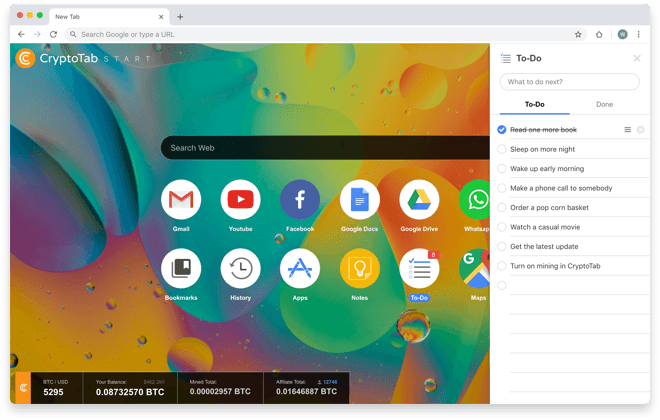The width and height of the screenshot is (660, 420).
Task: Launch the Facebook shortcut
Action: (300, 201)
